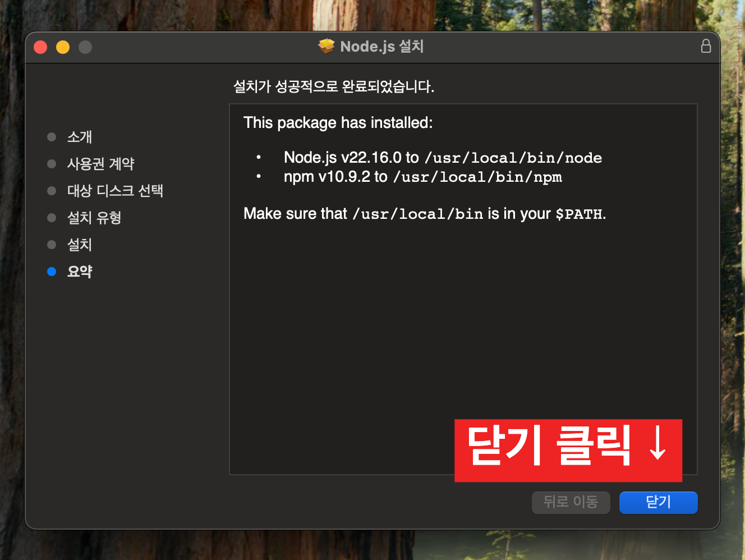This screenshot has height=560, width=745.
Task: Click the blue 닫기 button
Action: (x=658, y=502)
